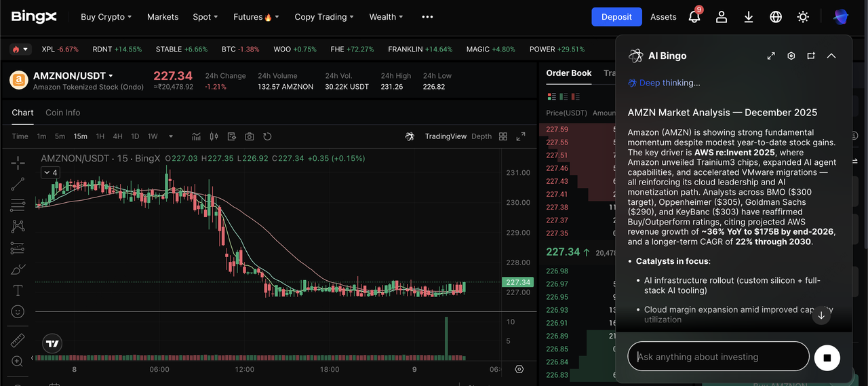Screen dimensions: 868x386
Task: Select the trend line drawing tool
Action: pyautogui.click(x=18, y=183)
